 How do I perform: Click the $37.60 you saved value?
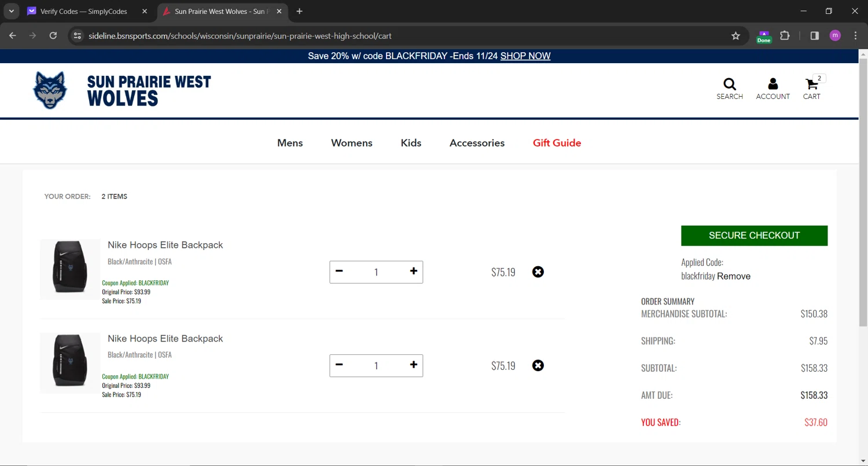click(816, 423)
